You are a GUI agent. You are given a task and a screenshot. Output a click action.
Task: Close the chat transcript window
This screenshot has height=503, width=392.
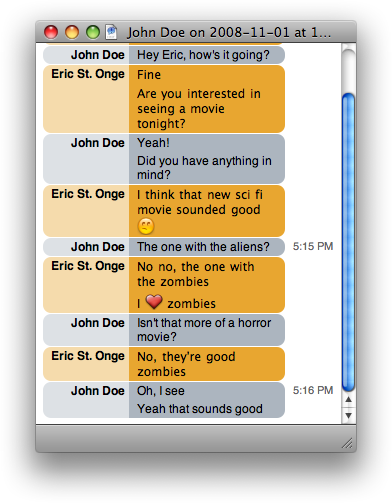pos(51,32)
